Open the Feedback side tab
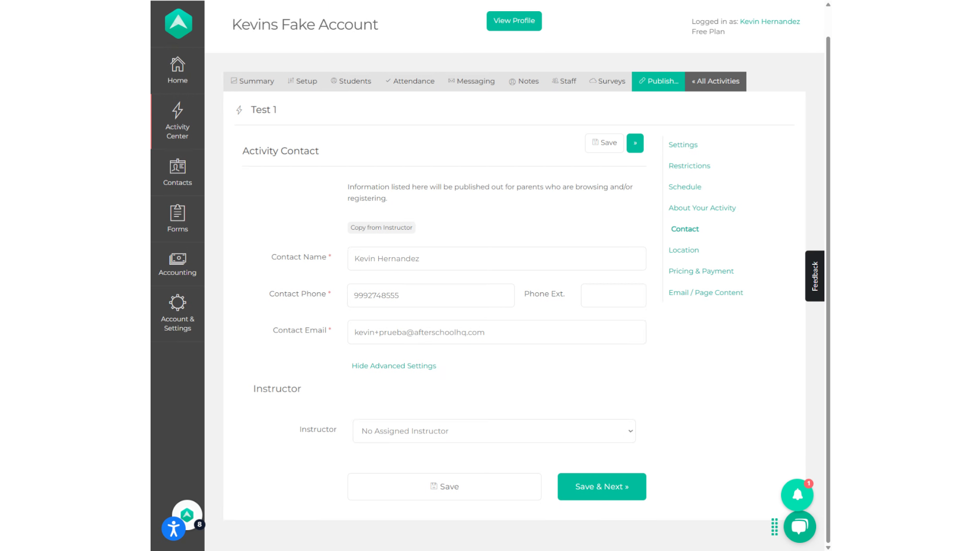The image size is (980, 551). [815, 276]
